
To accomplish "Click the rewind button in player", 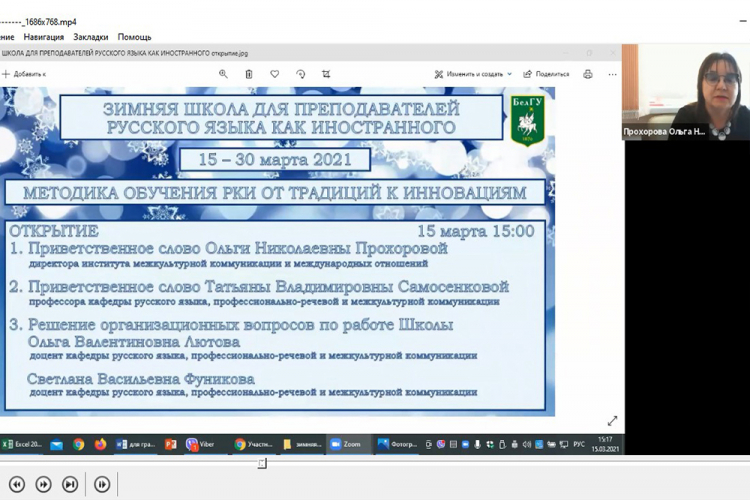I will (17, 485).
